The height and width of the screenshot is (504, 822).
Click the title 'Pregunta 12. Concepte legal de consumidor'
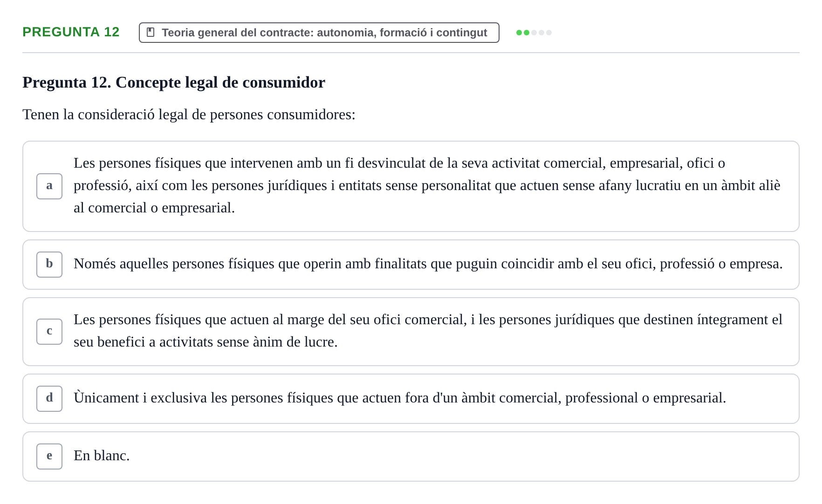pyautogui.click(x=174, y=82)
